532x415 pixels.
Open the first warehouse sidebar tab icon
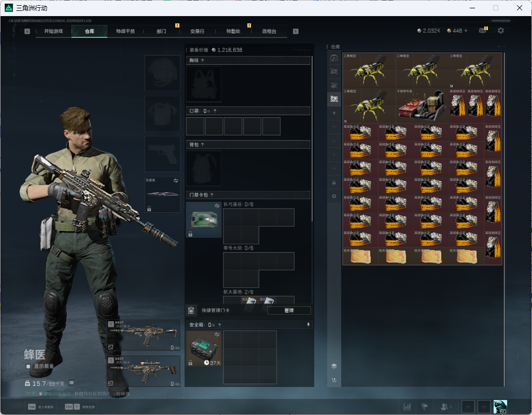(334, 58)
